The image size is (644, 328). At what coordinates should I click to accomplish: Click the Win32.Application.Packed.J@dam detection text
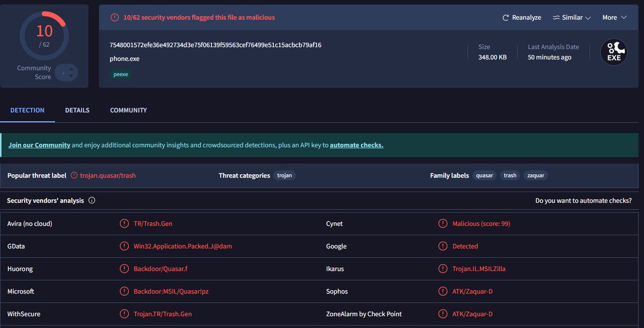coord(182,246)
